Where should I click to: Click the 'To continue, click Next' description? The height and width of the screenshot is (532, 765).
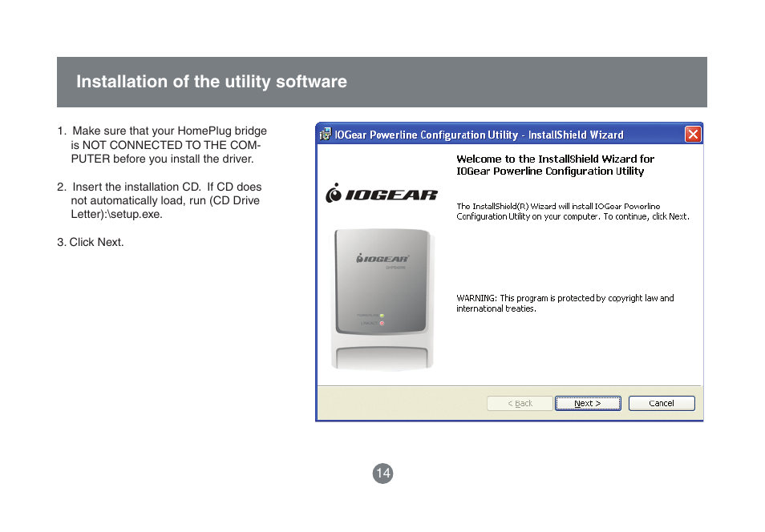[573, 212]
